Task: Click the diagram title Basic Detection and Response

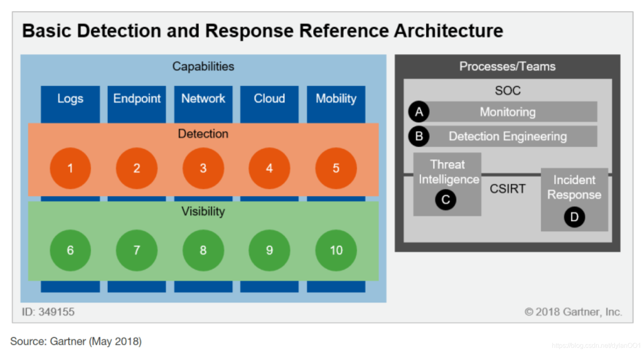Action: [262, 31]
